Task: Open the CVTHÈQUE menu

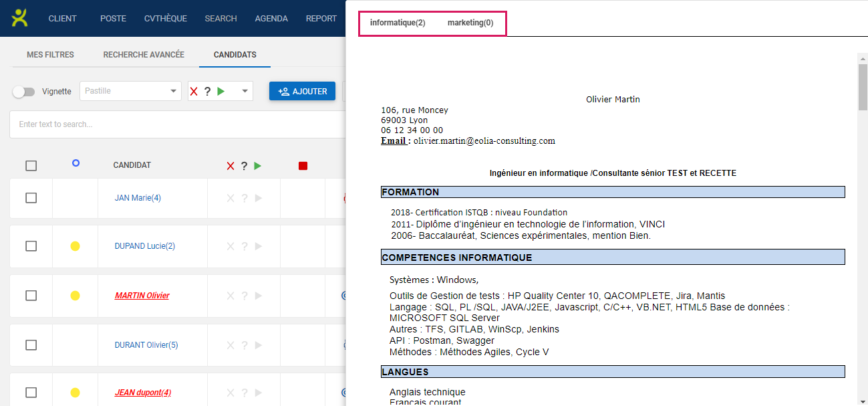Action: 166,19
